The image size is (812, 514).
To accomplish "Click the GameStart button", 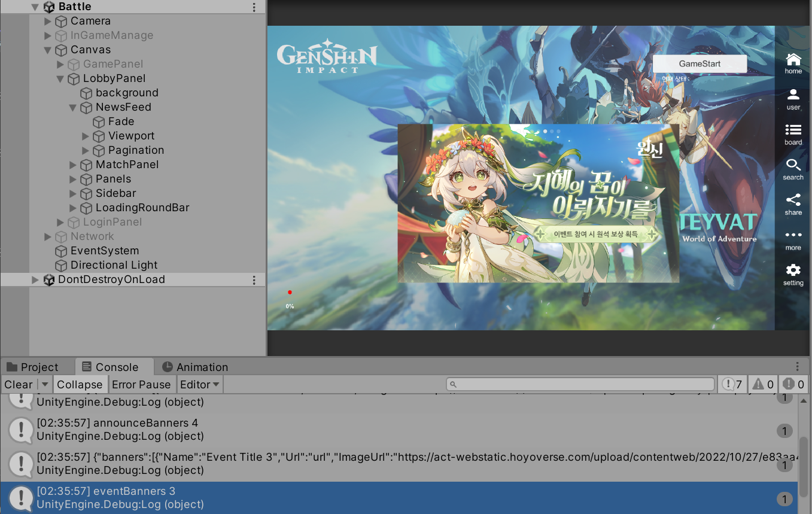I will (700, 63).
